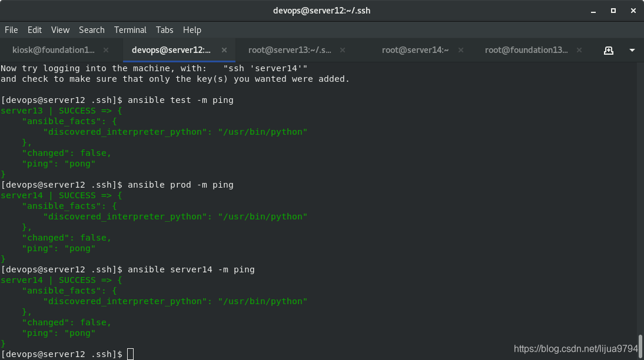Image resolution: width=644 pixels, height=360 pixels.
Task: Open a new terminal tab with the tab-bar icon
Action: [x=609, y=51]
